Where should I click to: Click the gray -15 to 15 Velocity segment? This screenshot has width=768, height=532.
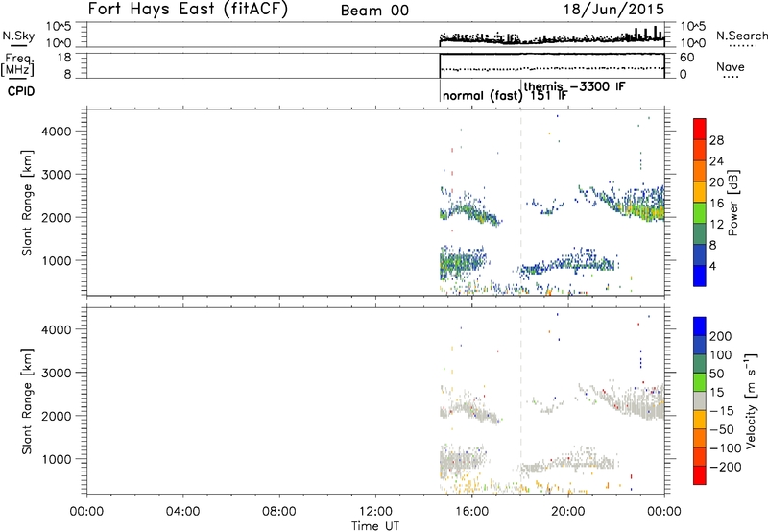700,400
